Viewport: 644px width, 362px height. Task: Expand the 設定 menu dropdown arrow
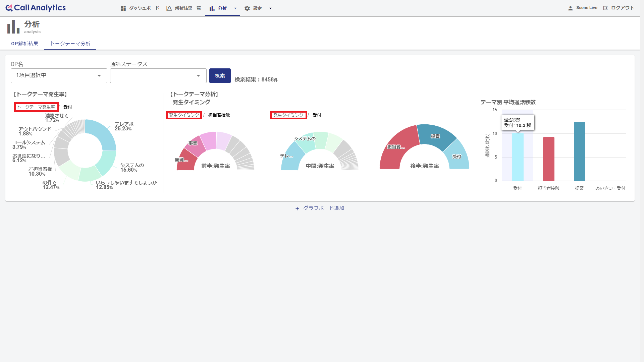pyautogui.click(x=270, y=8)
